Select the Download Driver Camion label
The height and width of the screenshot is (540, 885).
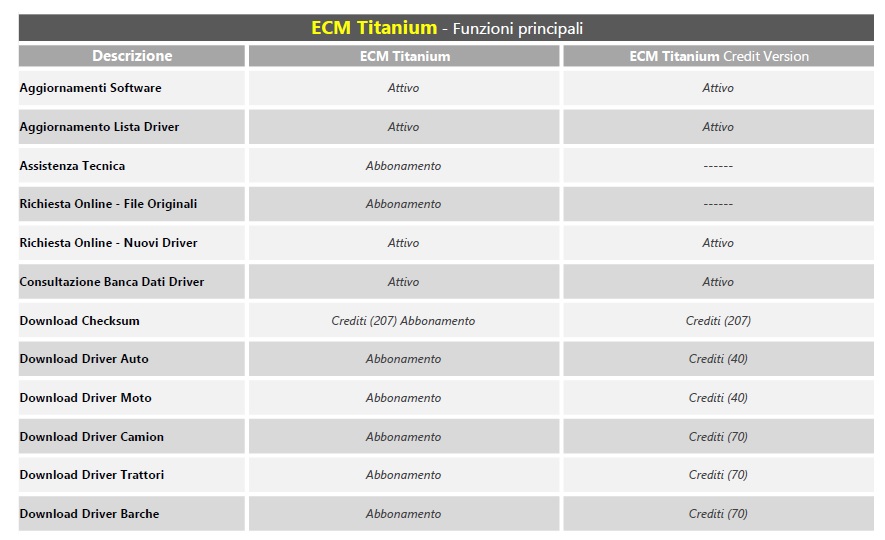(91, 437)
